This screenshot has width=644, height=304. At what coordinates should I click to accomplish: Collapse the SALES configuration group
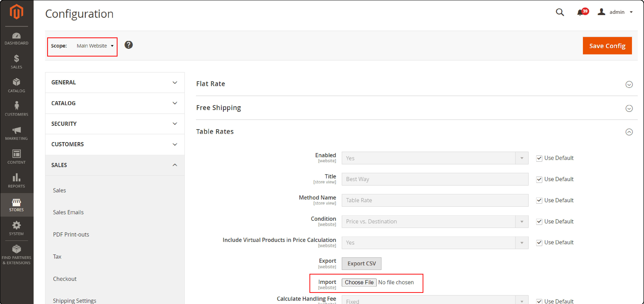click(115, 165)
